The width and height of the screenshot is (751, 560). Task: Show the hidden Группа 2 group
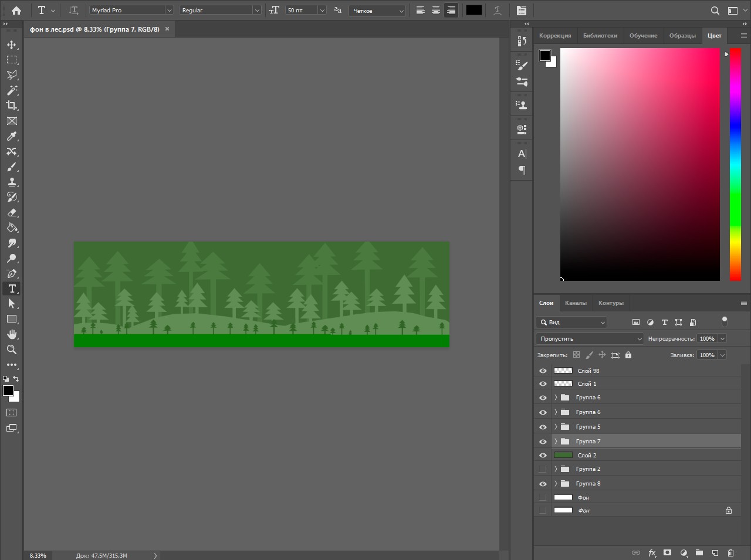(x=543, y=469)
